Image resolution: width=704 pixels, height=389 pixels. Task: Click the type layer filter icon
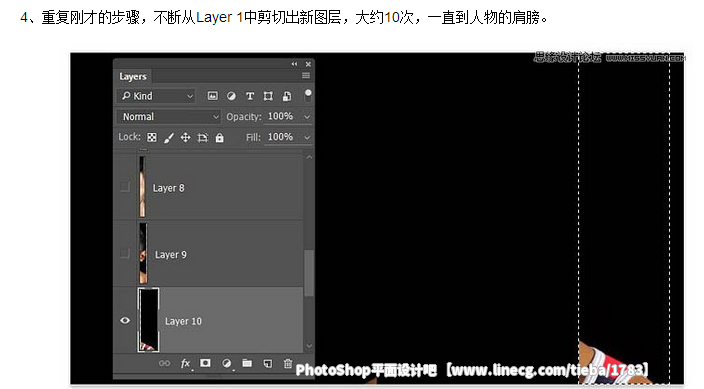point(250,96)
